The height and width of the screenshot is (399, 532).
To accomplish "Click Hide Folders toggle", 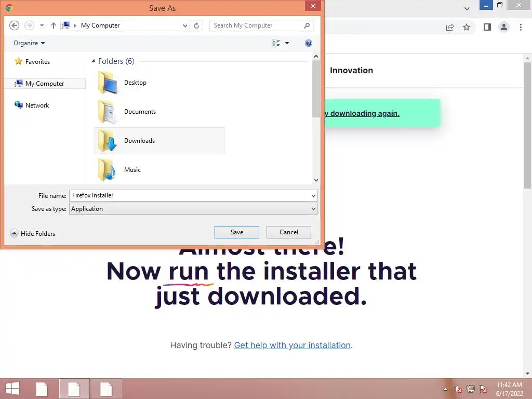I will point(33,233).
